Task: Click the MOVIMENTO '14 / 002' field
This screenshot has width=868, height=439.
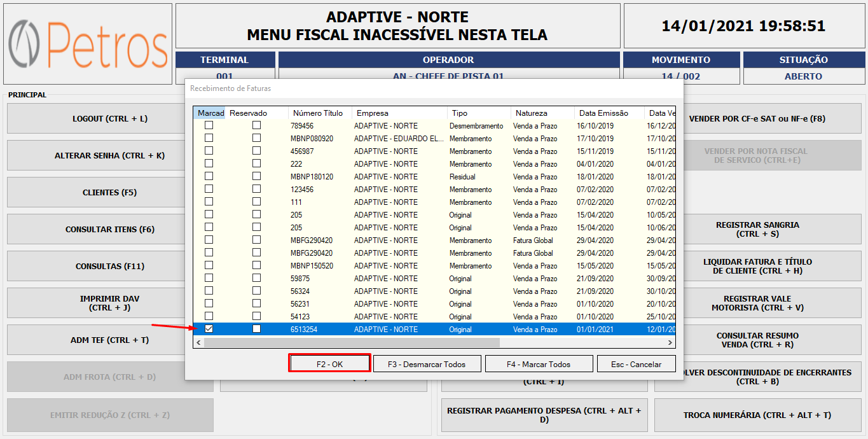Action: tap(681, 76)
